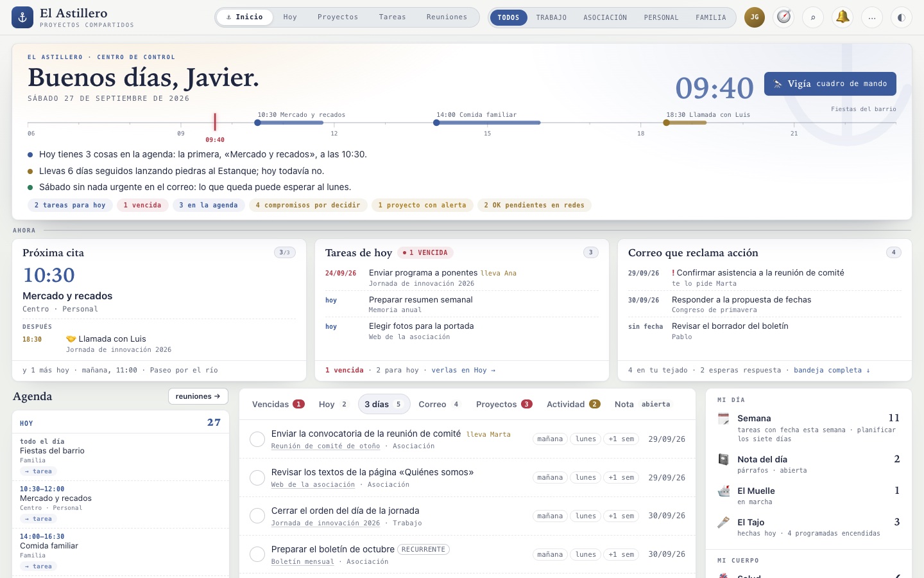Open 'Reunión de comité de otoño' project link
The width and height of the screenshot is (924, 578).
coord(325,446)
